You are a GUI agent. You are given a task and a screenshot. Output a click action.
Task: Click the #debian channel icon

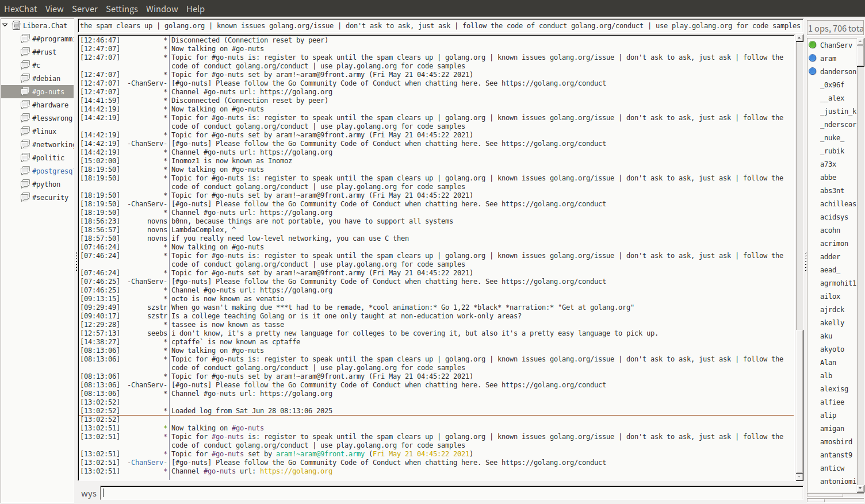tap(25, 78)
